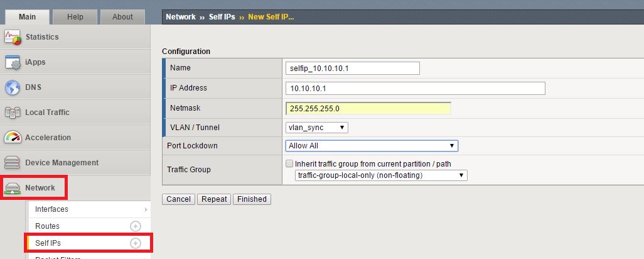Switch to the About tab
Image resolution: width=644 pixels, height=259 pixels.
coord(122,17)
